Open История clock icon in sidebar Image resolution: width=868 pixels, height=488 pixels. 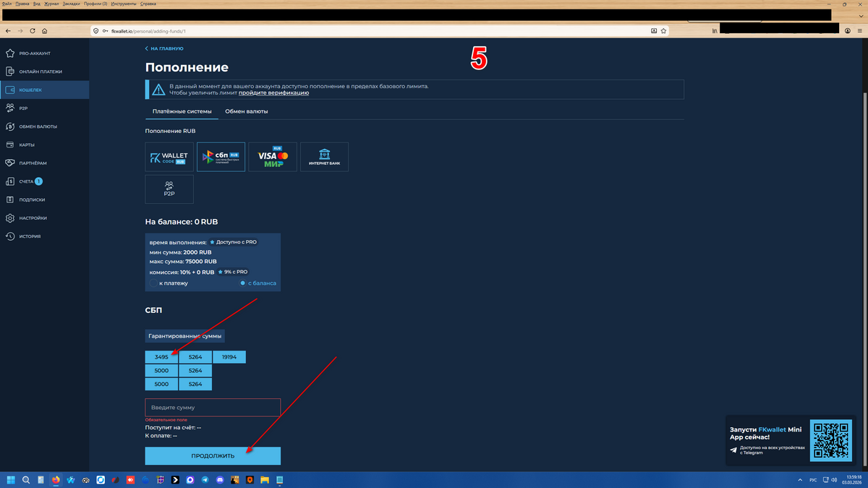click(10, 236)
